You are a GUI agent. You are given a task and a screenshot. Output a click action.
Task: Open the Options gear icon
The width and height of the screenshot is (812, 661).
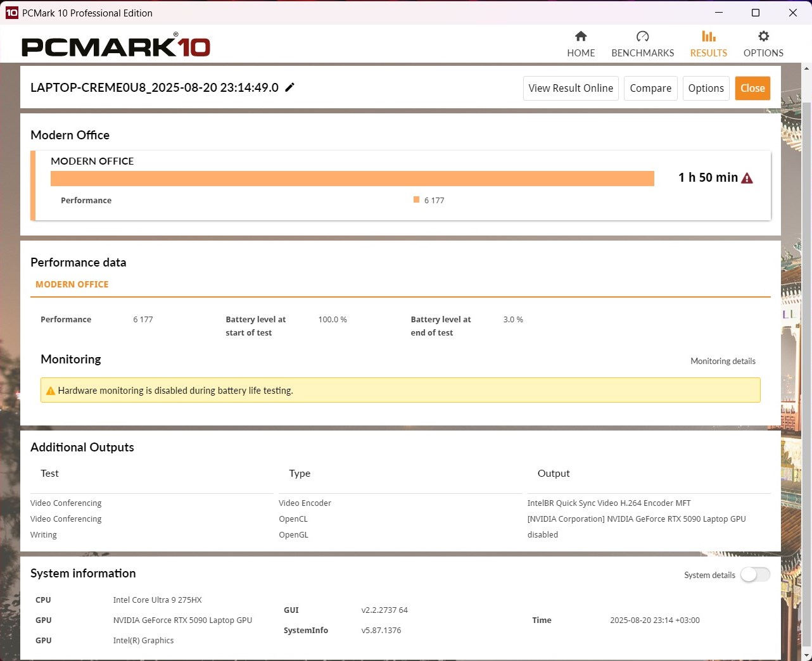coord(763,37)
